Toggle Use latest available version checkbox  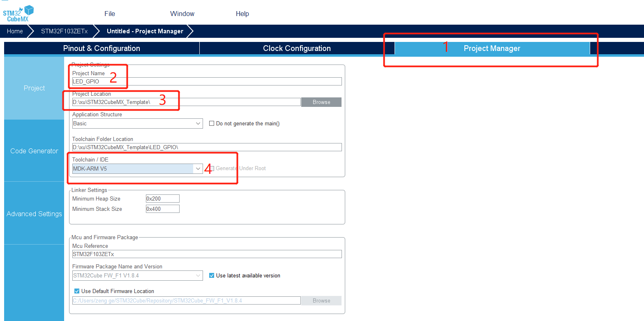(x=212, y=275)
